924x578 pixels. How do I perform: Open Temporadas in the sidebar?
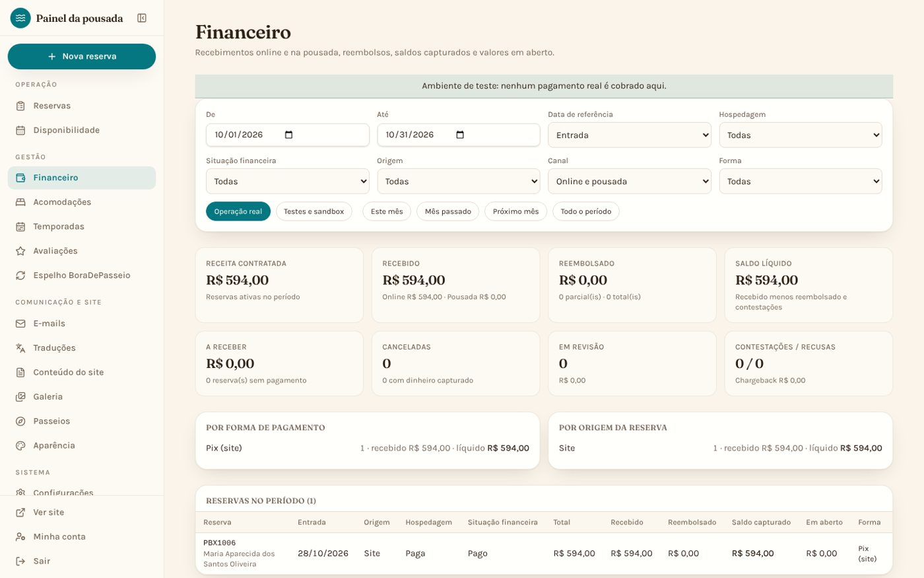pyautogui.click(x=82, y=227)
